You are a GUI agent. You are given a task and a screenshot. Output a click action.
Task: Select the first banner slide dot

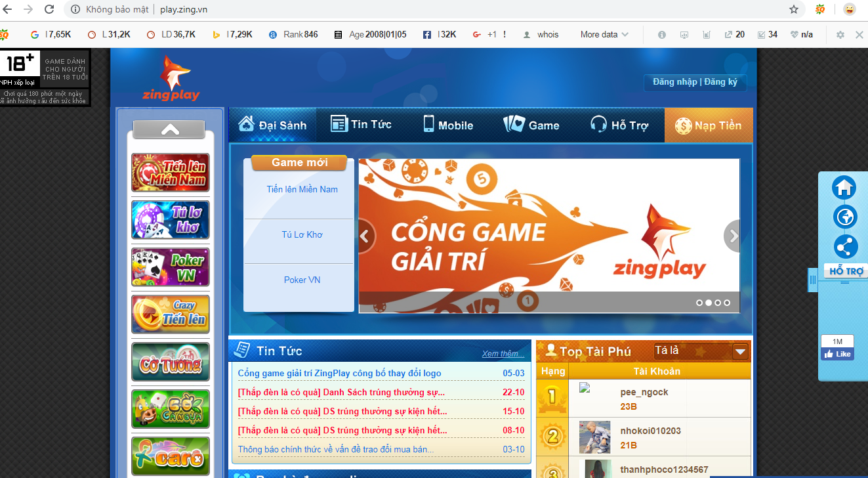699,303
